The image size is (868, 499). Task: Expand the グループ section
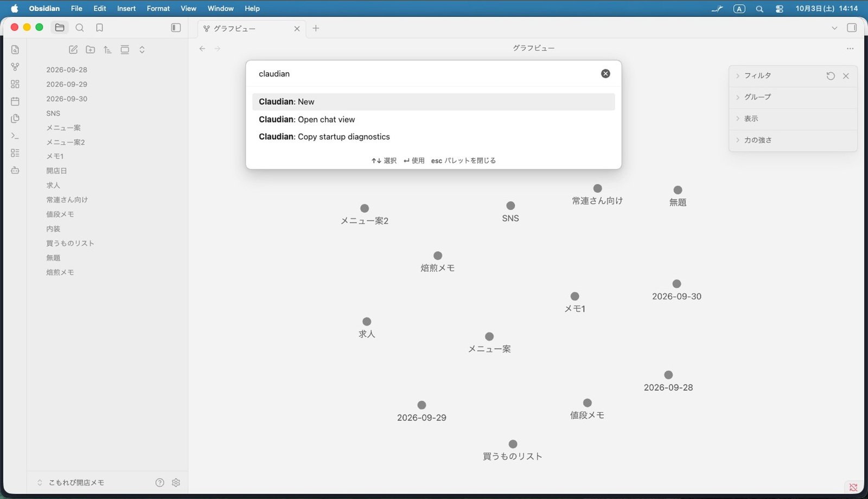click(758, 97)
